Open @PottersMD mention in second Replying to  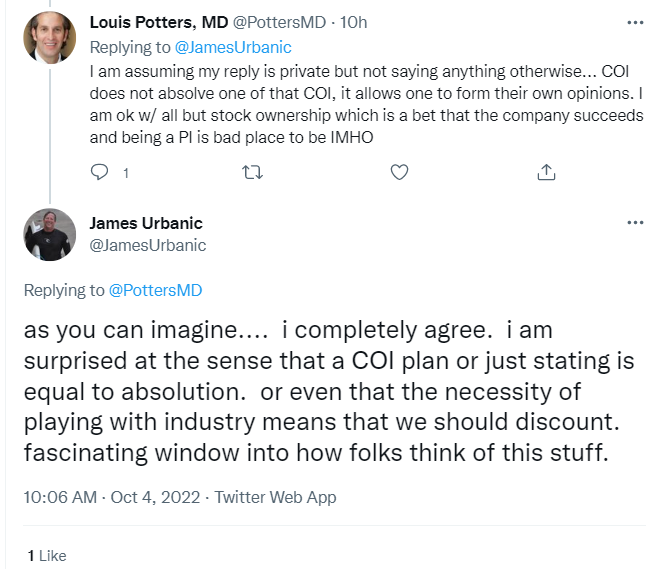tap(155, 290)
